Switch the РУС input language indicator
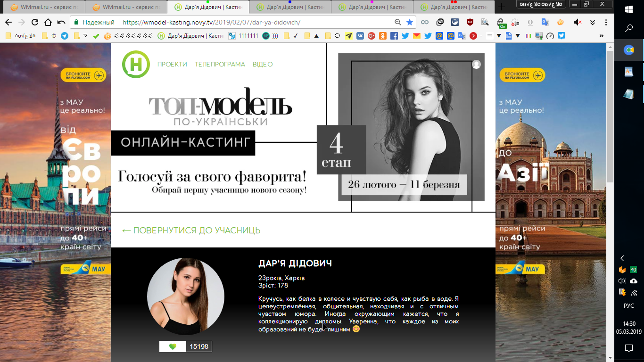The width and height of the screenshot is (644, 362). click(629, 305)
